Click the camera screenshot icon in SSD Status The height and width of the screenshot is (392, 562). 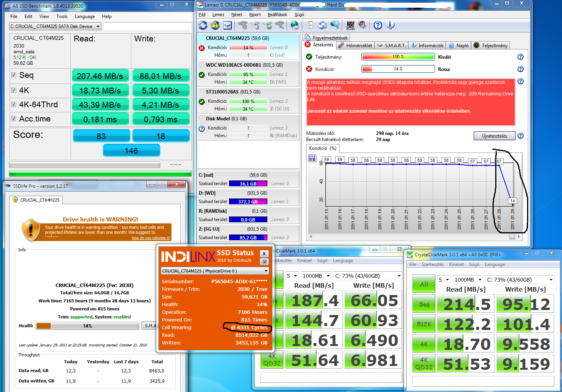tap(264, 262)
